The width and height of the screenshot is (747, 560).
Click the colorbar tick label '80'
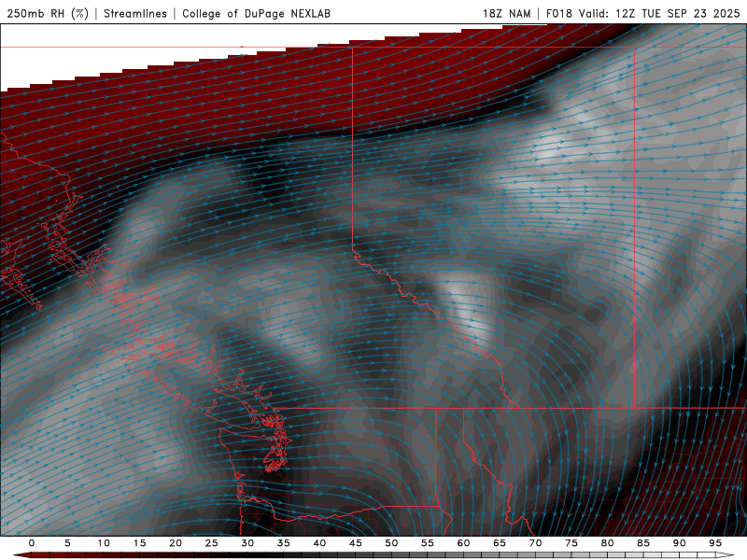pyautogui.click(x=607, y=543)
